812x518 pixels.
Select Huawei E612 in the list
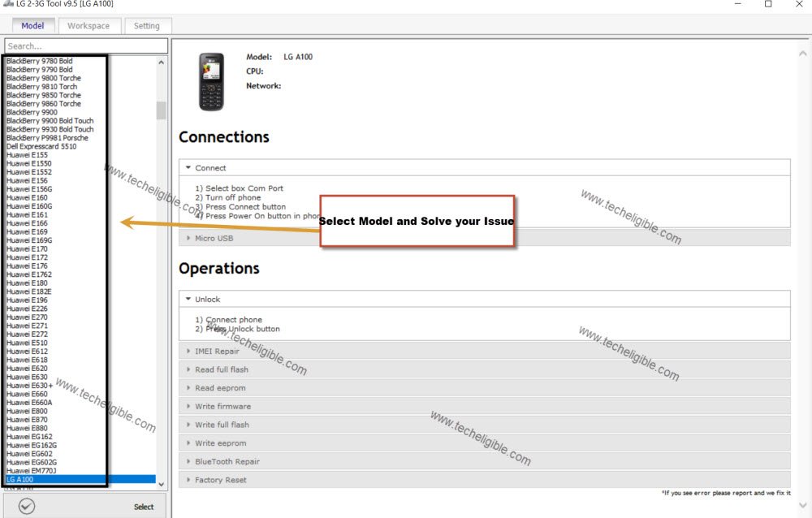[x=27, y=352]
